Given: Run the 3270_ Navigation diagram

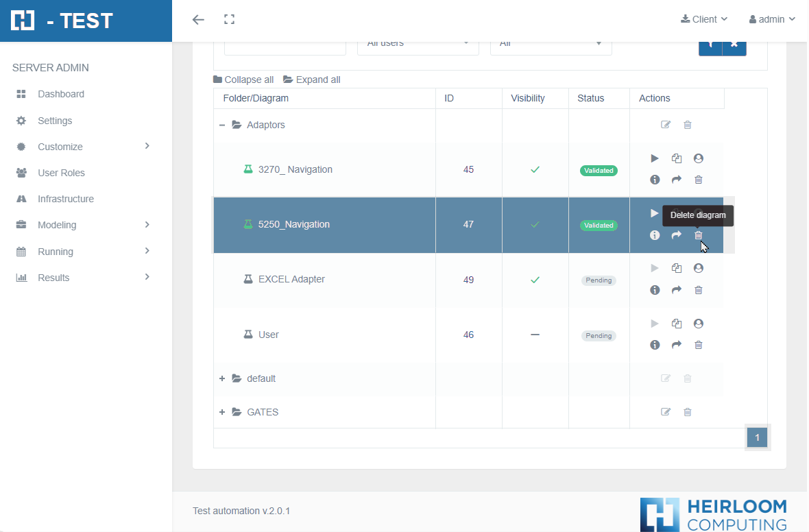Looking at the screenshot, I should point(655,158).
